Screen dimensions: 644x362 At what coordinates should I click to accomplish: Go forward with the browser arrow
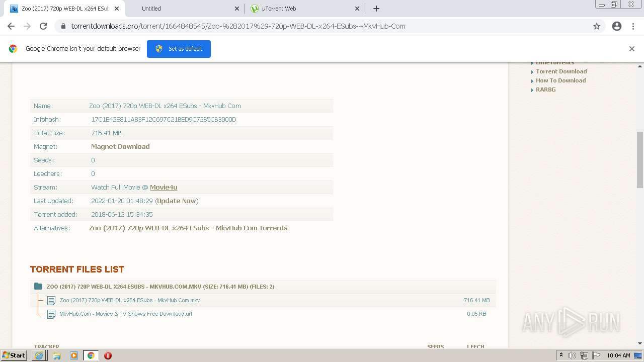tap(27, 26)
